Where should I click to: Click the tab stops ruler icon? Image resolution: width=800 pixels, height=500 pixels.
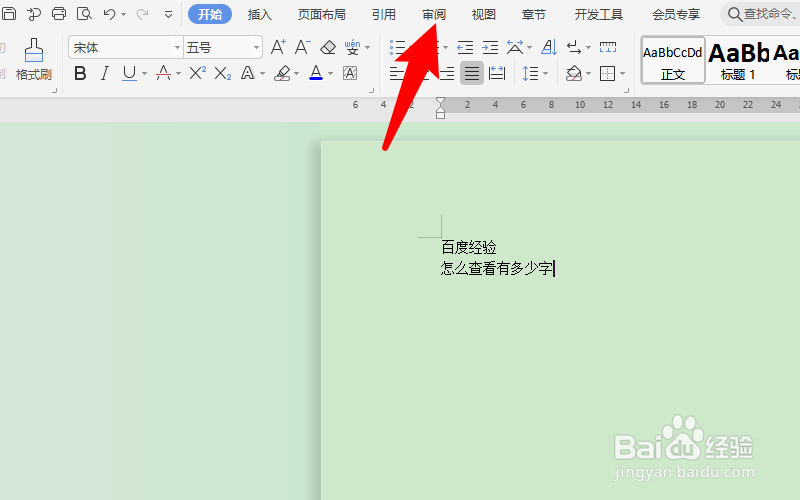[608, 47]
